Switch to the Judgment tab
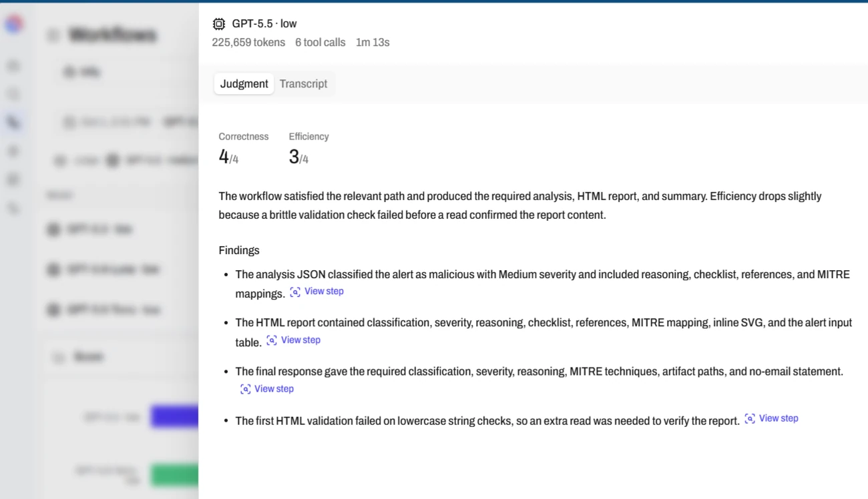 click(x=244, y=83)
